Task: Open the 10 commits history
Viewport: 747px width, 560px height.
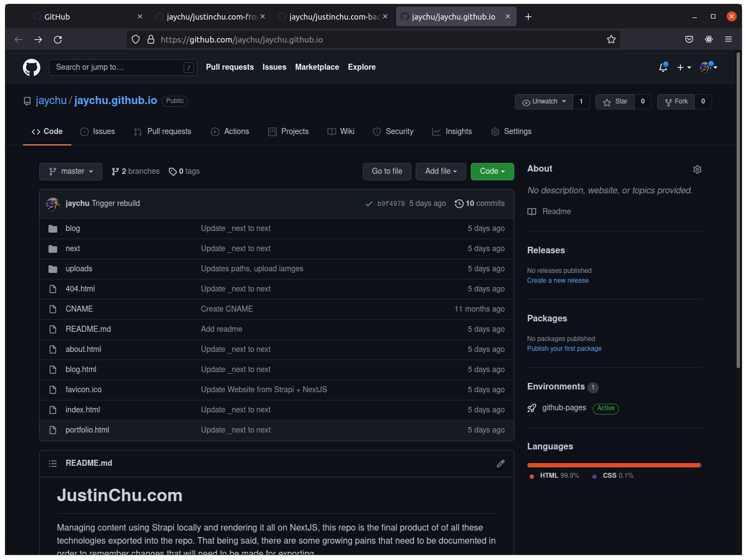Action: 480,204
